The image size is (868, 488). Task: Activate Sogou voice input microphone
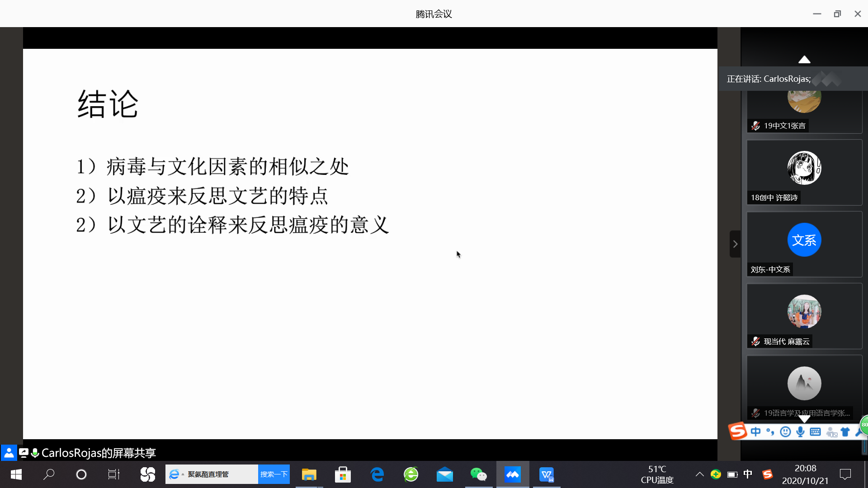(800, 432)
